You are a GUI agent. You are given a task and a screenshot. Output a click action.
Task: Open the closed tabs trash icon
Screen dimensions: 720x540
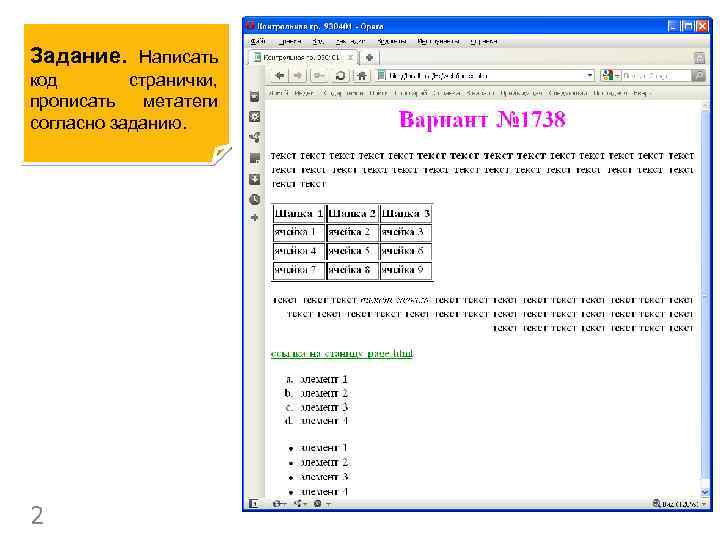pyautogui.click(x=699, y=57)
